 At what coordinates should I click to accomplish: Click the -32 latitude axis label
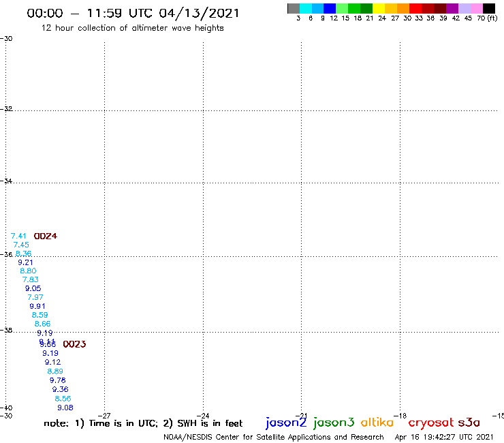pyautogui.click(x=6, y=109)
